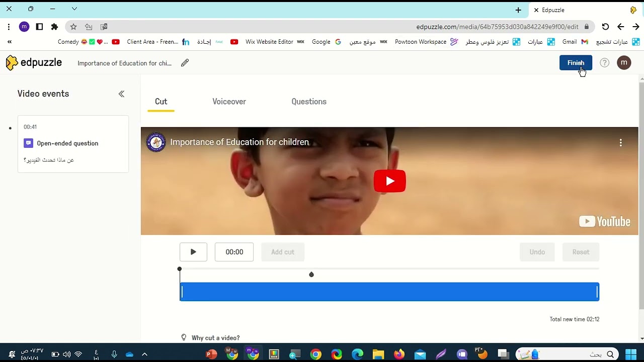The image size is (644, 362).
Task: Open tab search dropdown arrow
Action: (x=74, y=9)
